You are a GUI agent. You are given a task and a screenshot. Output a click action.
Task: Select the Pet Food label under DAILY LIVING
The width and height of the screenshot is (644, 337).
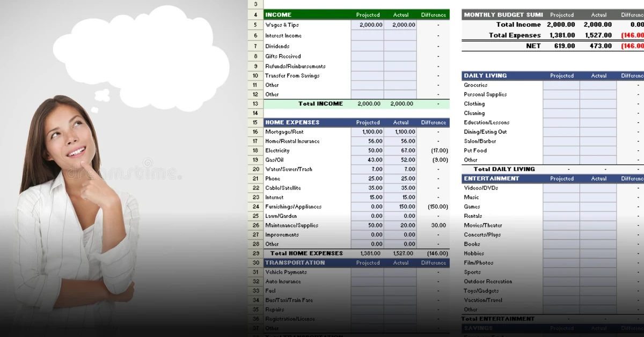(x=475, y=150)
